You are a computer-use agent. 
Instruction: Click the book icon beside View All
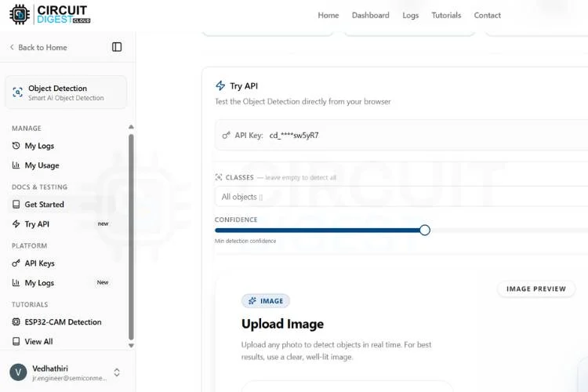coord(16,341)
